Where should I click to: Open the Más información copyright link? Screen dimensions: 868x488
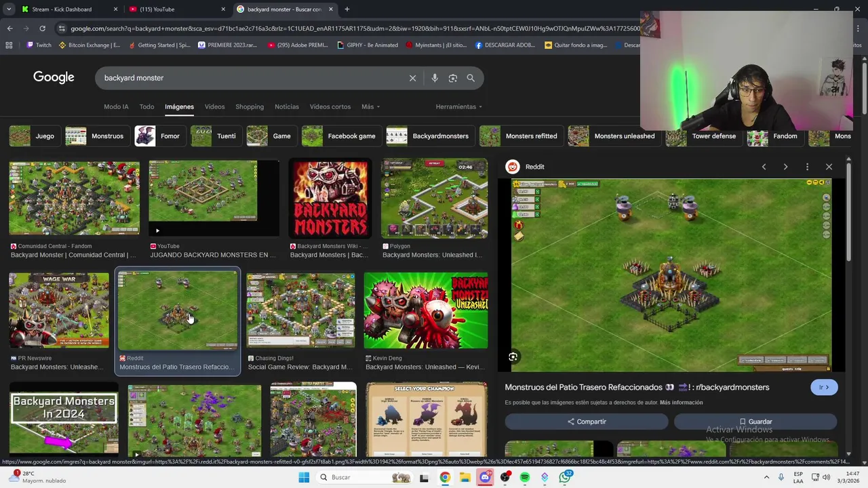pyautogui.click(x=681, y=403)
